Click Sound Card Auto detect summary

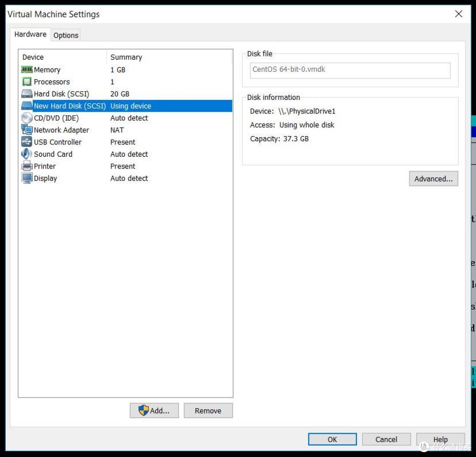coord(129,154)
